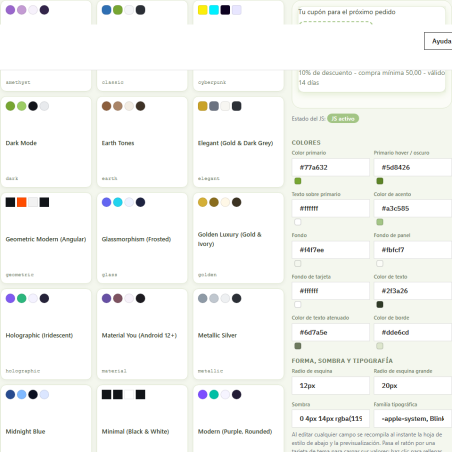Edit the Radio de esquina field
Image resolution: width=452 pixels, height=452 pixels.
(331, 386)
